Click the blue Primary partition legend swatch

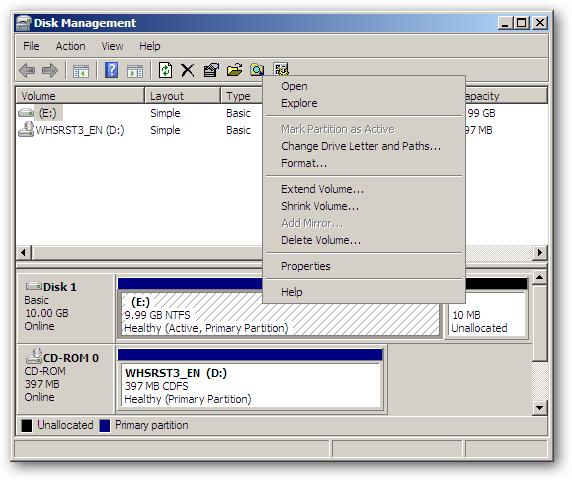coord(105,425)
